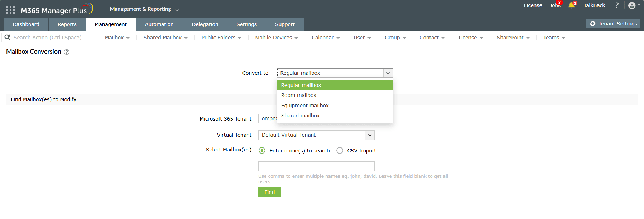Open the Shared Mailbox menu

[165, 38]
